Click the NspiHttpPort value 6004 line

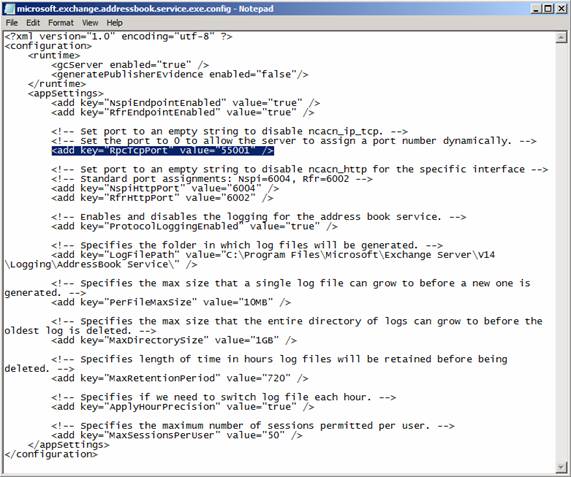165,188
